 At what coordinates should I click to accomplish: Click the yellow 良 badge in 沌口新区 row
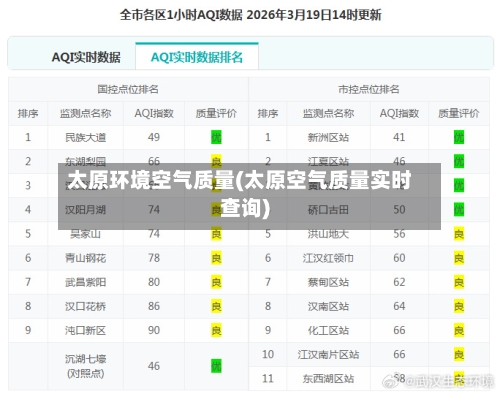tap(216, 330)
